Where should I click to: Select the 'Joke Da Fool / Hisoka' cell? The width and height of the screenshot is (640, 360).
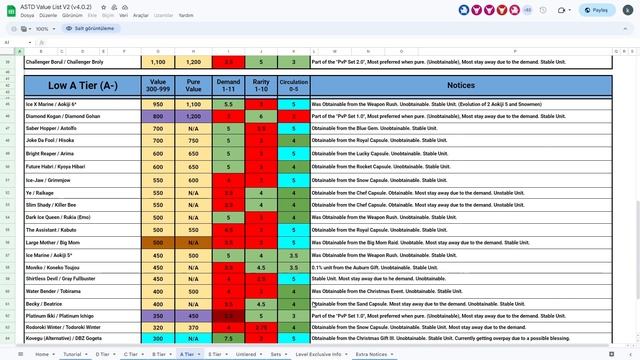(x=83, y=140)
